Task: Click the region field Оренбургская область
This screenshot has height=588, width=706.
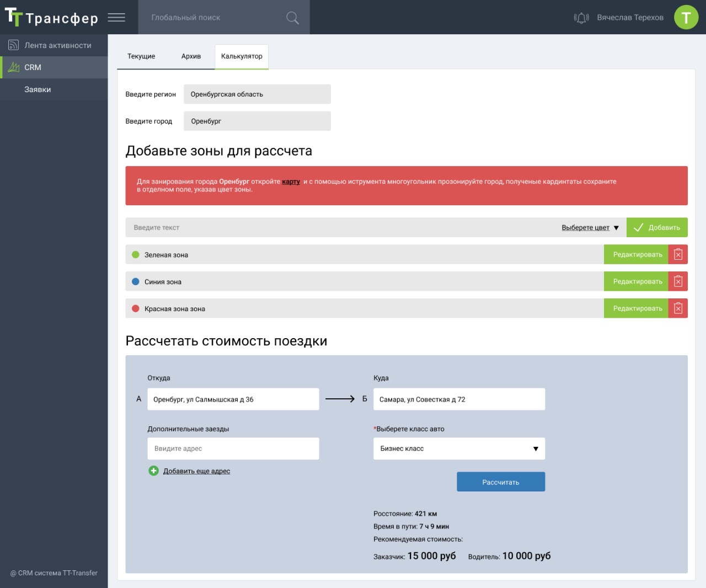Action: point(257,94)
